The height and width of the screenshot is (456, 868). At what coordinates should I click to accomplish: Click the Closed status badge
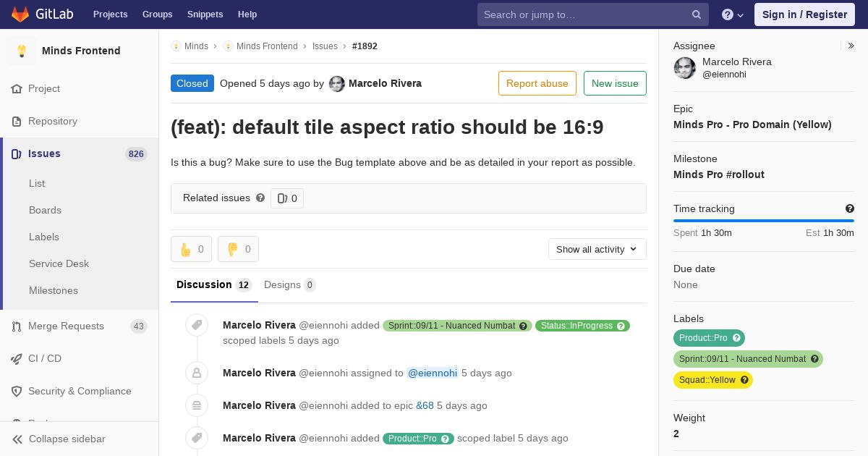192,83
